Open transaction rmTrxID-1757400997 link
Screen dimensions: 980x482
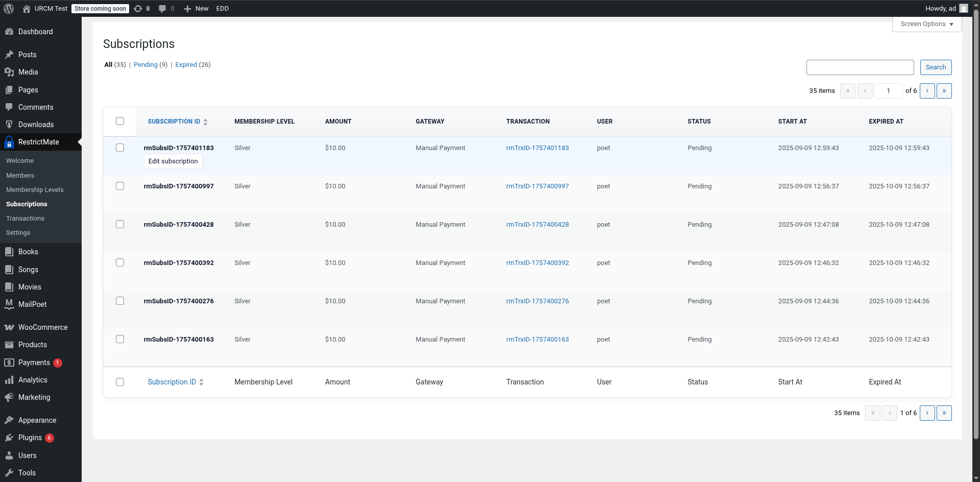tap(537, 186)
